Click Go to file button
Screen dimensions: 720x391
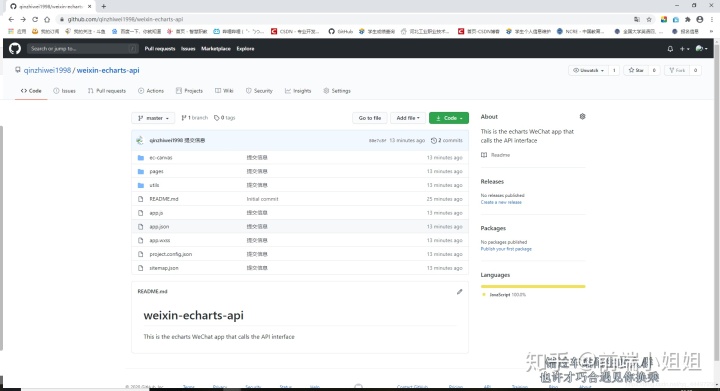[370, 118]
